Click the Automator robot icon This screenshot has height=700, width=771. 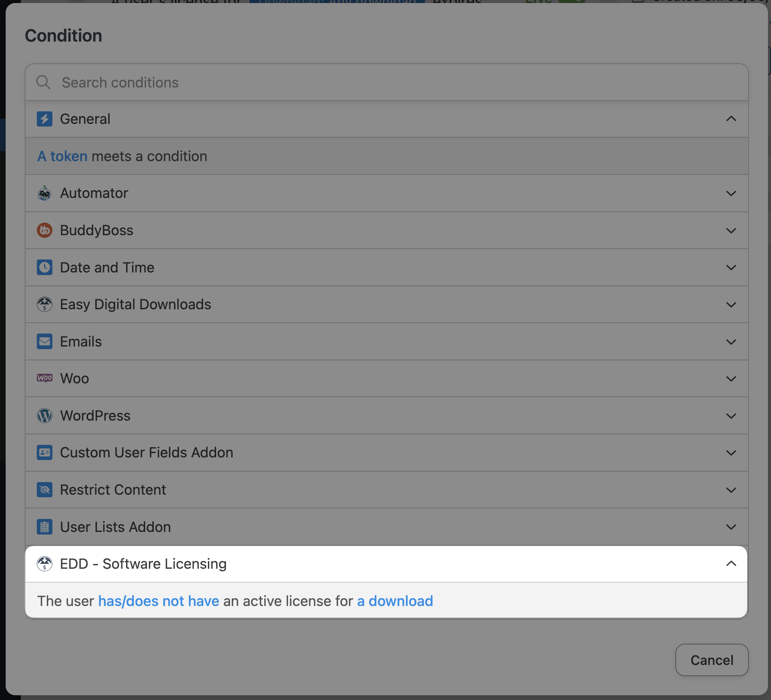coord(45,193)
